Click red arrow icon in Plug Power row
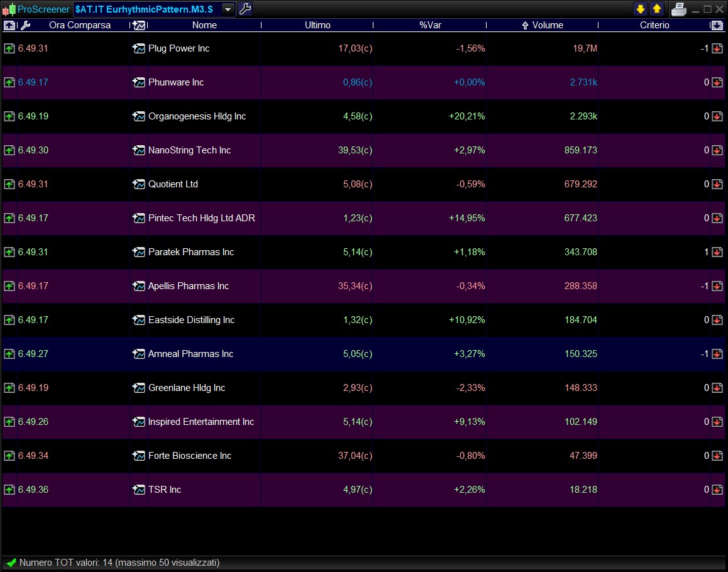The image size is (728, 572). 717,48
